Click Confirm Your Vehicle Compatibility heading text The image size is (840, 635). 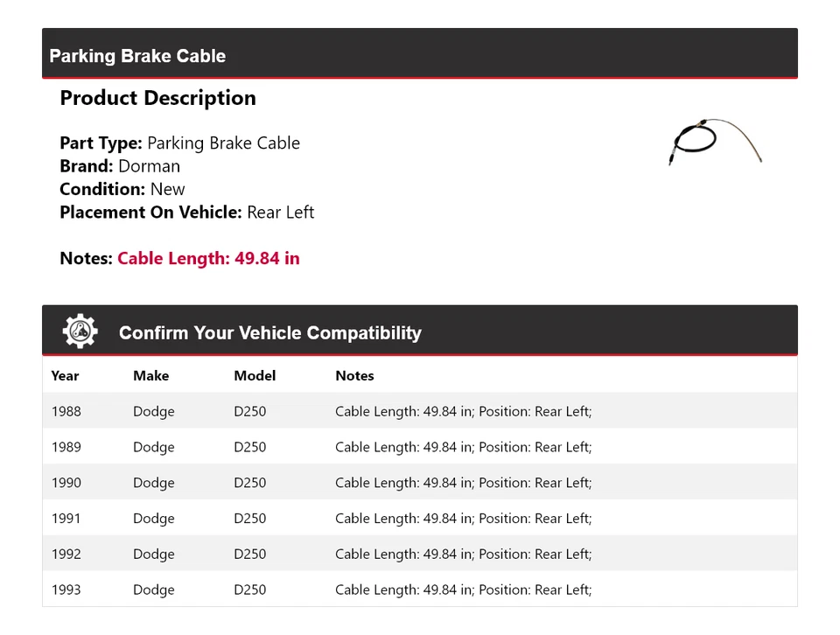pyautogui.click(x=269, y=333)
